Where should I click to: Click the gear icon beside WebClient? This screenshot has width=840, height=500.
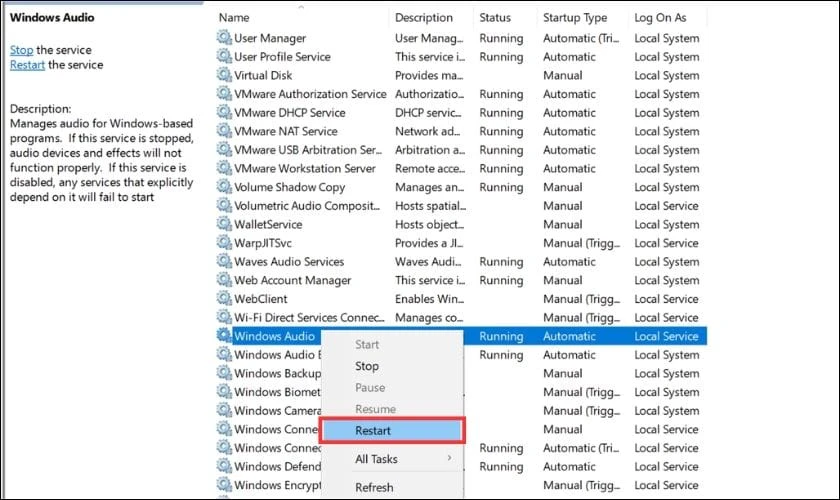(x=224, y=298)
